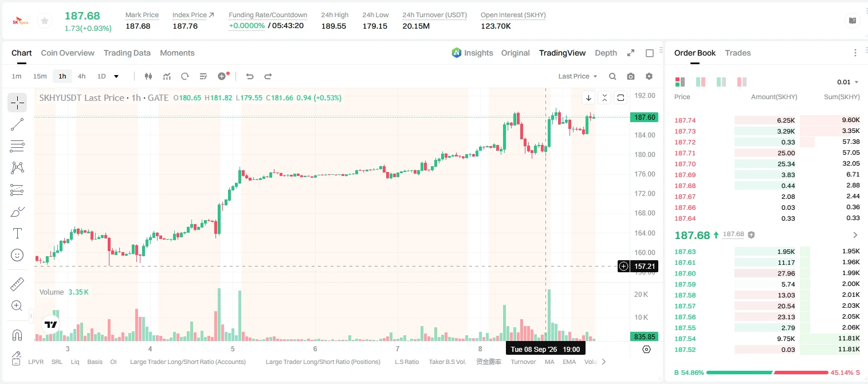This screenshot has height=384, width=868.
Task: Show buy orders only layout
Action: tap(721, 82)
